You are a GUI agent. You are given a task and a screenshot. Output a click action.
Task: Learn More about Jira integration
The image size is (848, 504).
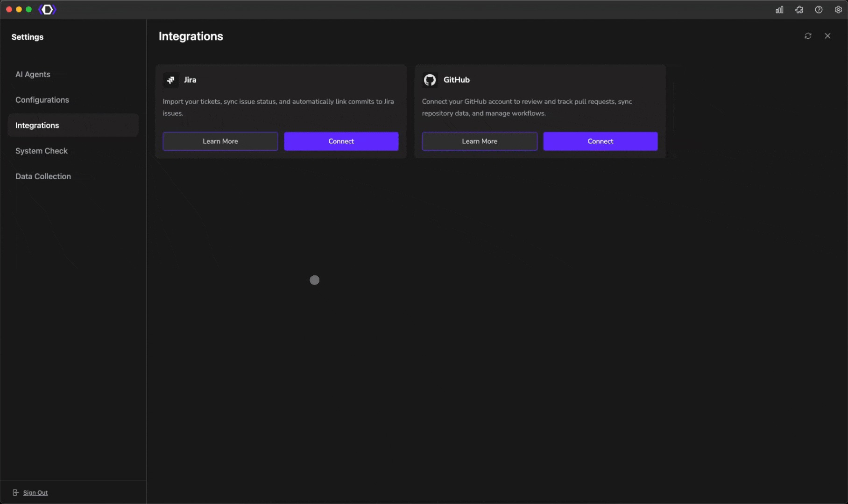click(220, 141)
